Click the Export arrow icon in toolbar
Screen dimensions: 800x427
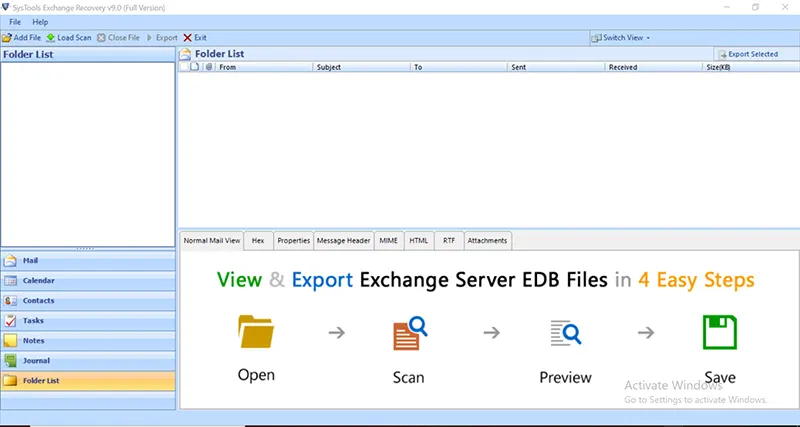[149, 38]
